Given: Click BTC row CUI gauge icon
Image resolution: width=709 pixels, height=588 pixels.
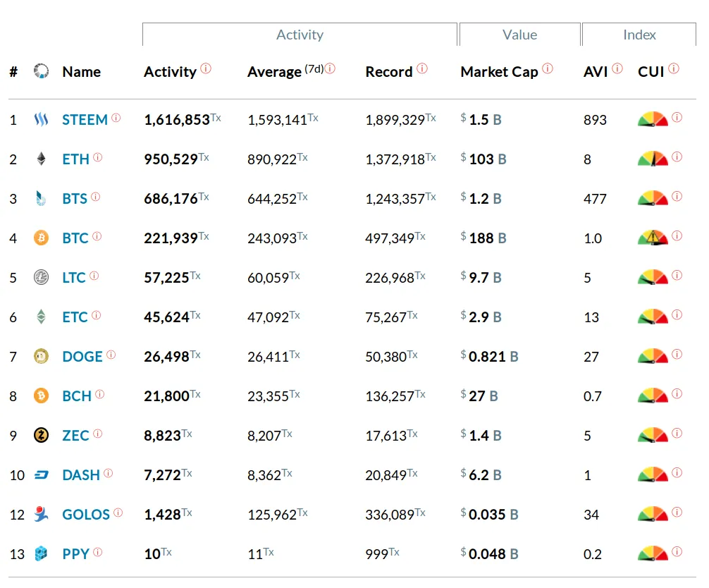Looking at the screenshot, I should pos(653,238).
